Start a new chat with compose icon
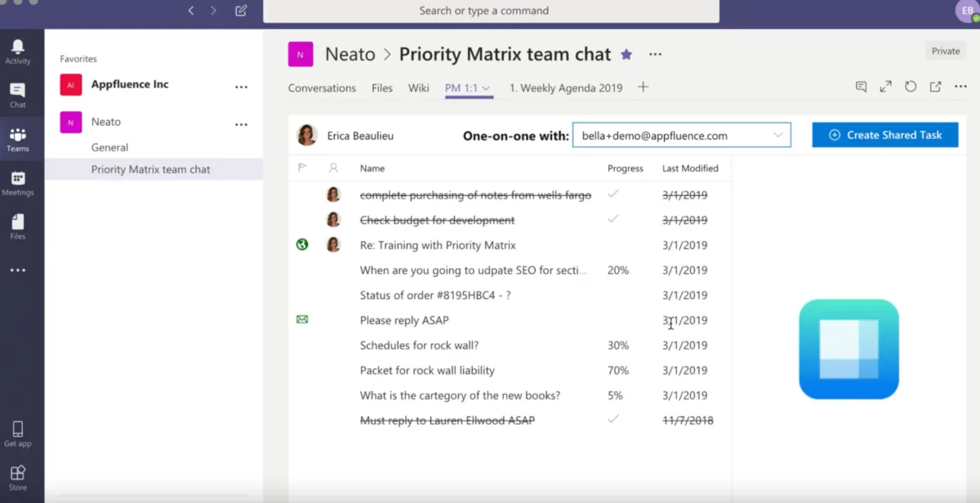Image resolution: width=980 pixels, height=503 pixels. point(241,11)
